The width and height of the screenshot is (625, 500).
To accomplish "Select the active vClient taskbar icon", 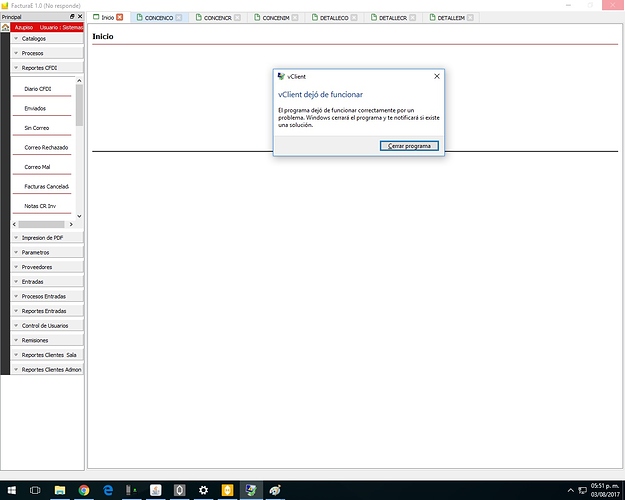I will coord(251,490).
